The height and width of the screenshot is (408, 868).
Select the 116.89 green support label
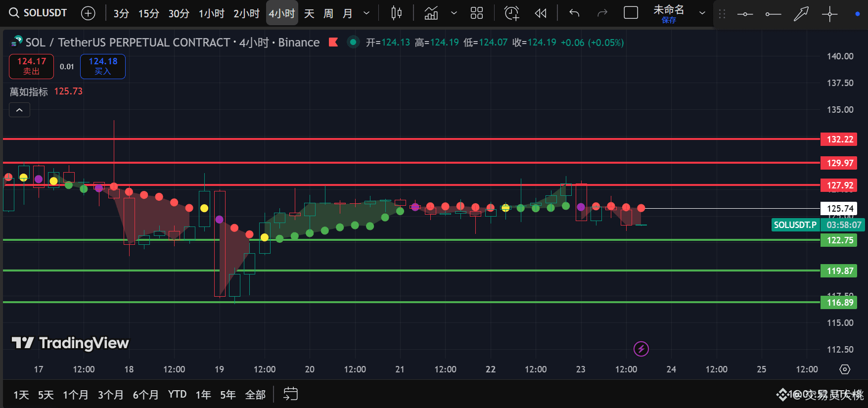click(x=839, y=303)
